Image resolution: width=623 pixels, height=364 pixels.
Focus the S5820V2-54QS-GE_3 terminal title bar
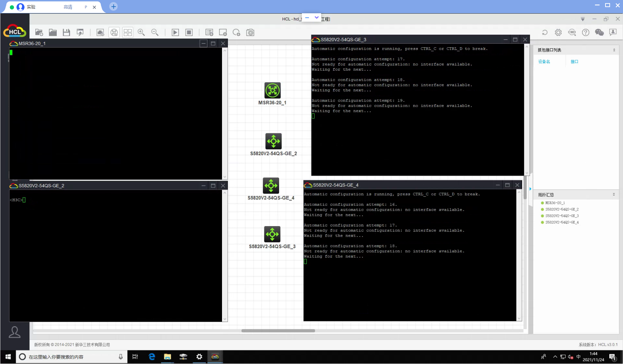(406, 40)
